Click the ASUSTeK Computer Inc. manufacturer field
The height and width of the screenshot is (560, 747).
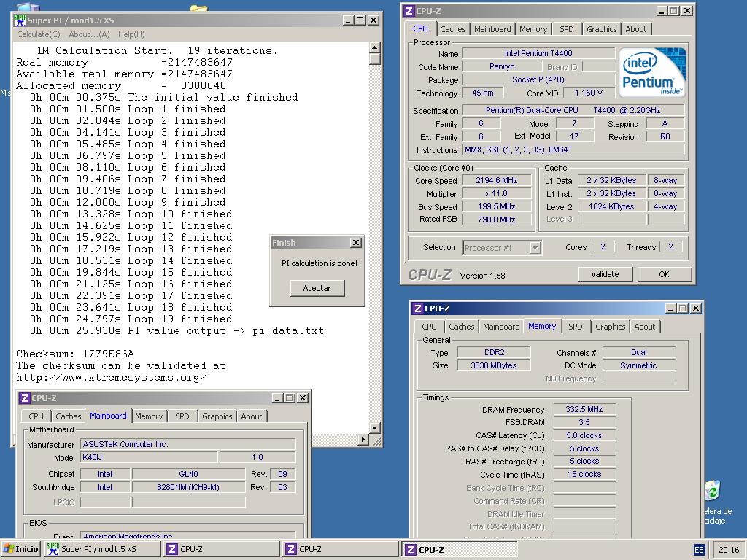tap(187, 444)
